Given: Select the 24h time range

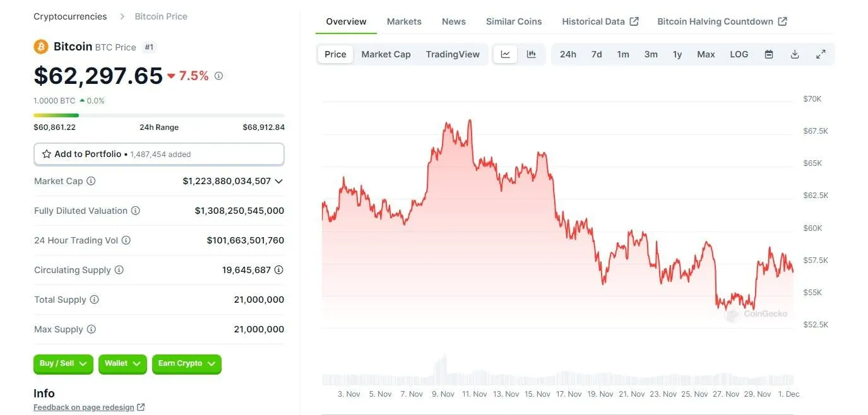Looking at the screenshot, I should click(568, 54).
